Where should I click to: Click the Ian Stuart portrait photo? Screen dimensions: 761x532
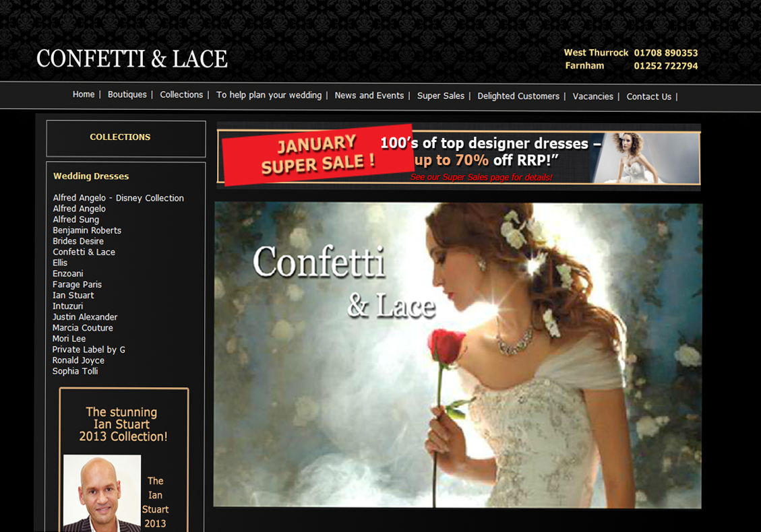102,493
